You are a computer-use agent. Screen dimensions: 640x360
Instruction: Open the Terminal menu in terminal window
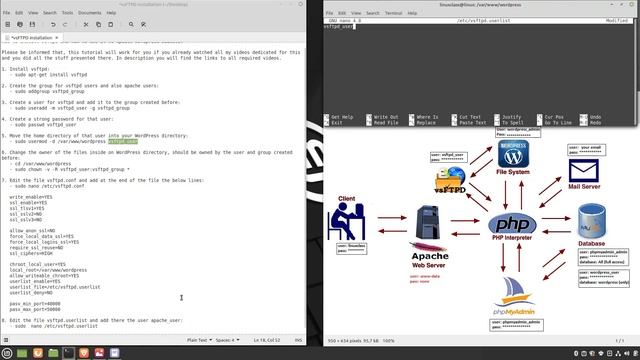click(393, 13)
